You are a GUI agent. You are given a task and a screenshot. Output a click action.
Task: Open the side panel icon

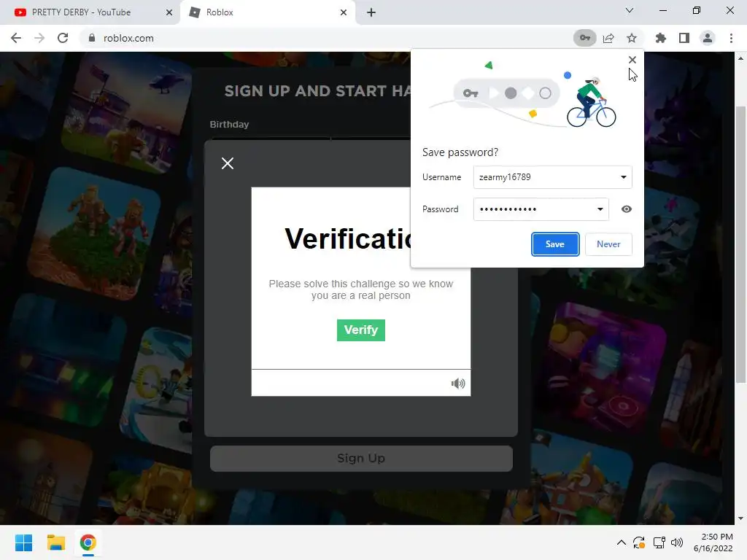pos(684,38)
